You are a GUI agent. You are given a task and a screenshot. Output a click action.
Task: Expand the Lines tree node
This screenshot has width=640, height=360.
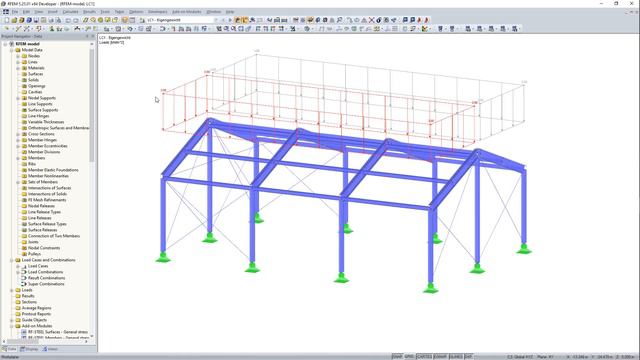[x=18, y=62]
